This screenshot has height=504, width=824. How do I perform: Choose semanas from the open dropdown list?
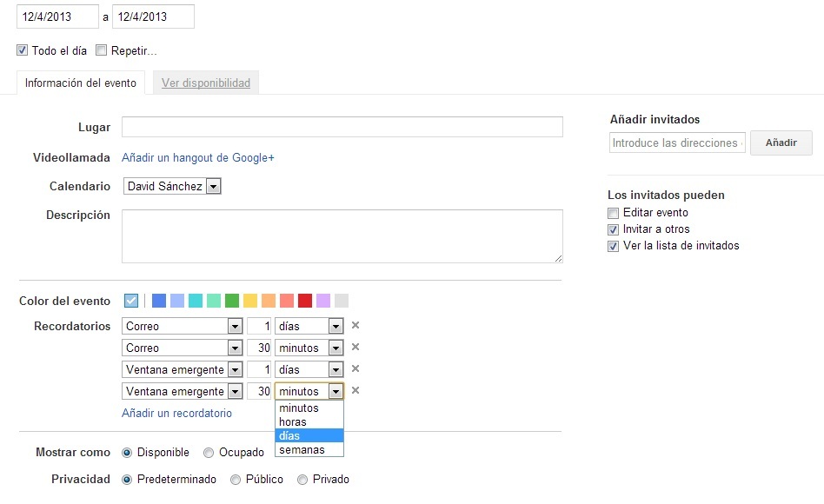point(302,450)
